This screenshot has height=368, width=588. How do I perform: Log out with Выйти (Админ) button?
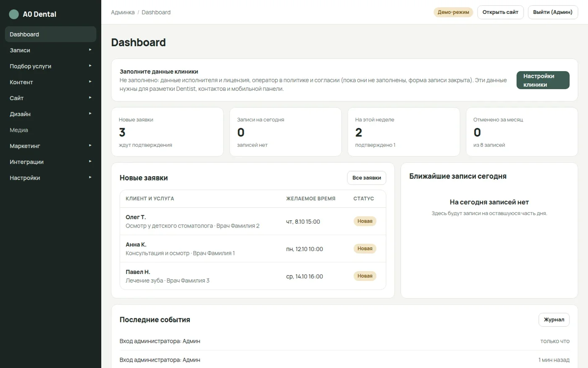[x=553, y=12]
